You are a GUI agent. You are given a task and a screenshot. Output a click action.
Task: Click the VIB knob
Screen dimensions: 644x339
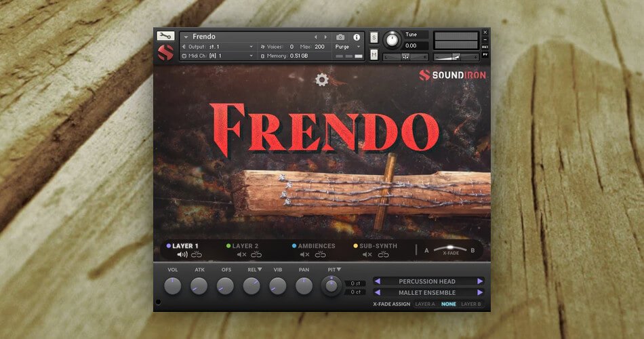click(278, 285)
